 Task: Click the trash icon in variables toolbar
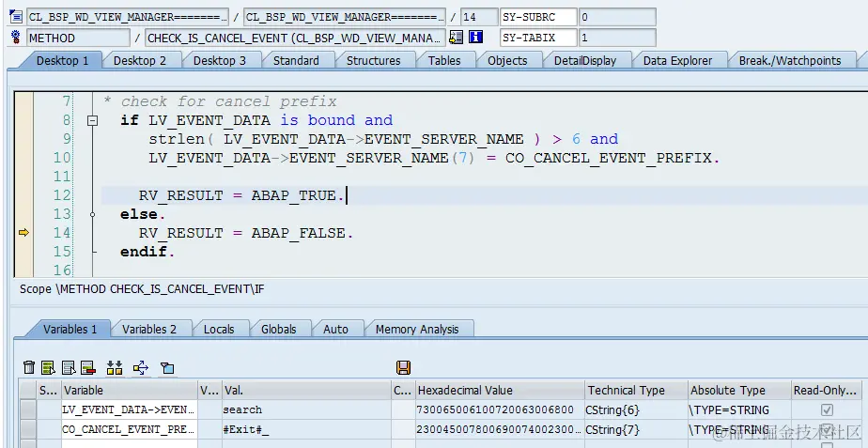pos(29,367)
